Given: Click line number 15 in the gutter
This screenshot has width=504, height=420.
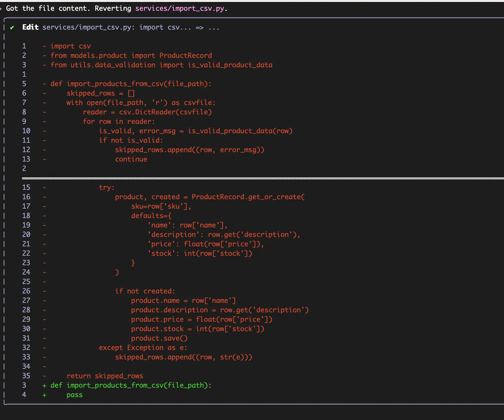Looking at the screenshot, I should [26, 187].
